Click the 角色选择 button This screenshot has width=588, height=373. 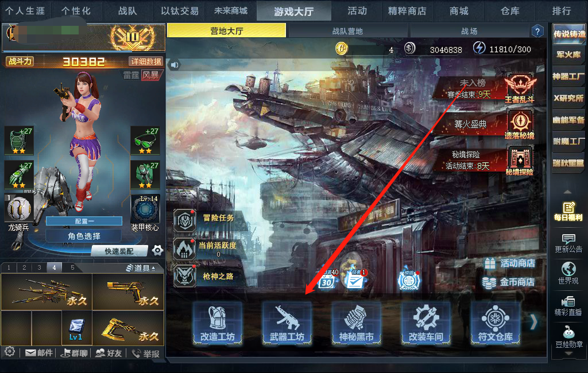pyautogui.click(x=84, y=236)
